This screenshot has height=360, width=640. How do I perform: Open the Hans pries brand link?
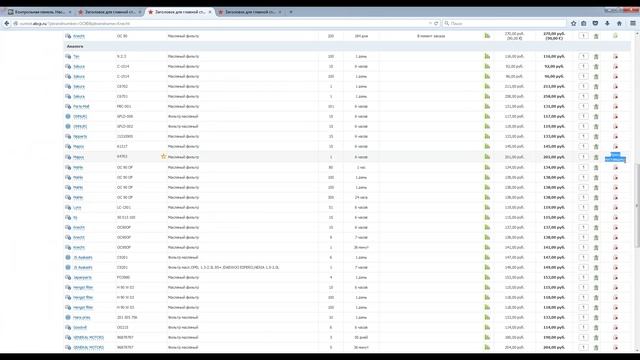point(82,318)
